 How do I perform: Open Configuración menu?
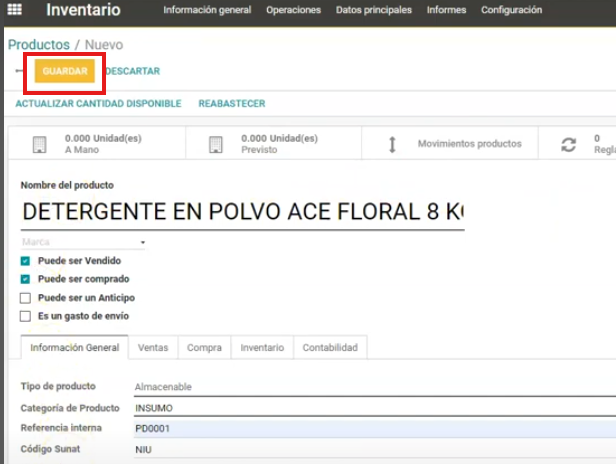[x=512, y=10]
